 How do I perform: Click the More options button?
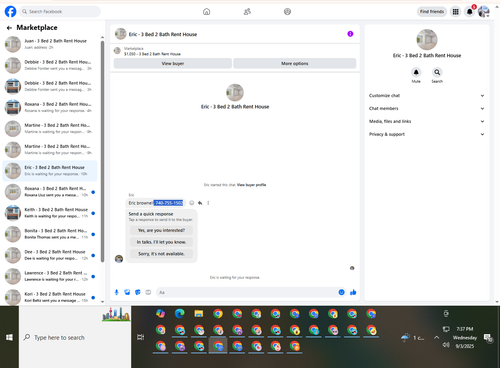pos(295,63)
